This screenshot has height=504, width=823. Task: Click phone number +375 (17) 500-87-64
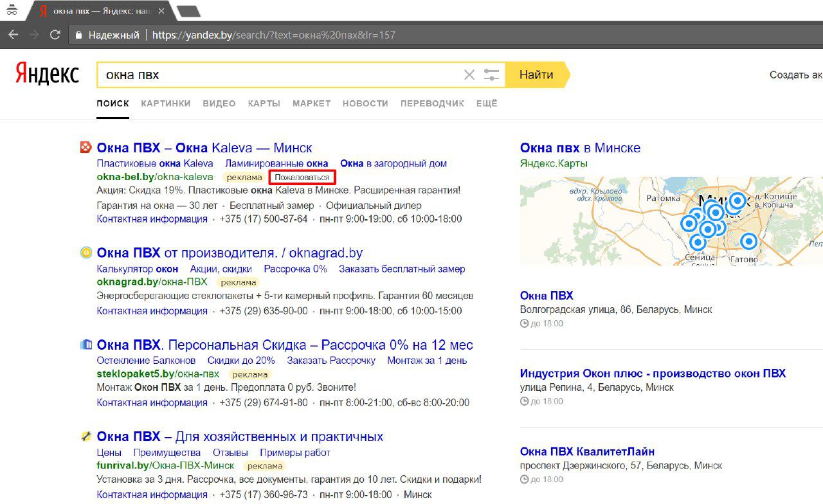click(264, 219)
